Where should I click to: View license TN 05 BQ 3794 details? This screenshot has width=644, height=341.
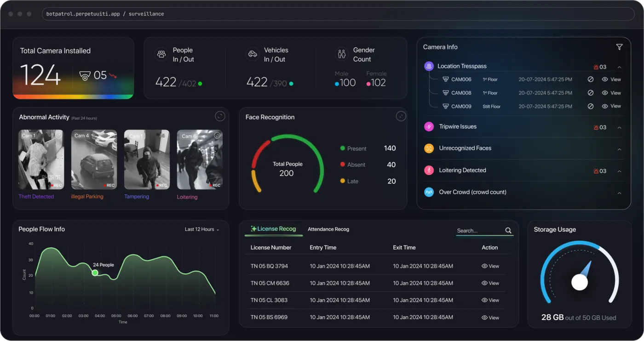point(490,266)
